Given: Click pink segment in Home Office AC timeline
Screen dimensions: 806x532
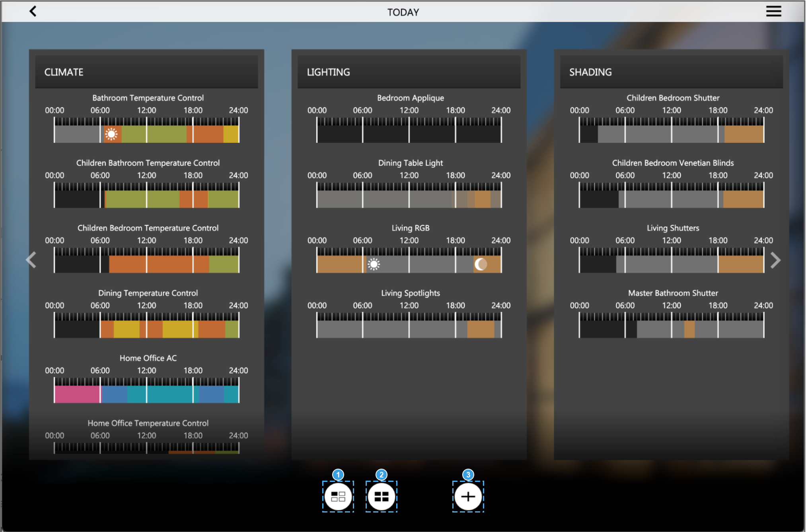Looking at the screenshot, I should click(x=77, y=394).
